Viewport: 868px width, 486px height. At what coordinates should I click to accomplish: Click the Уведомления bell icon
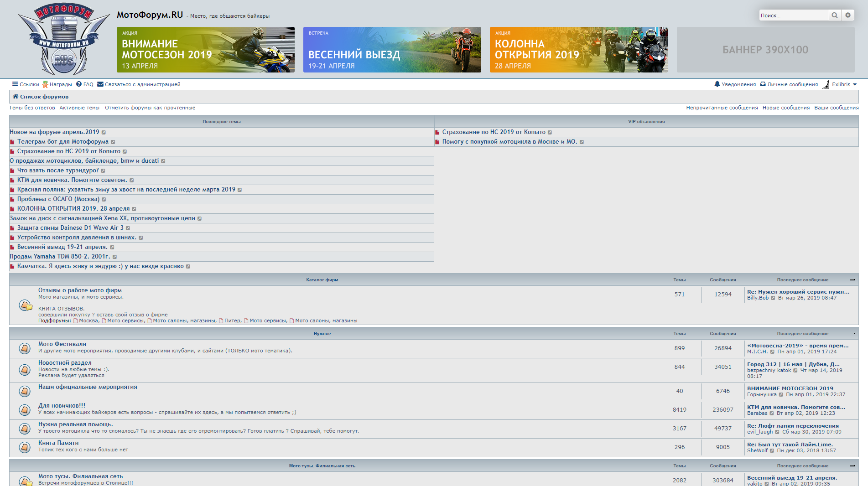[717, 84]
